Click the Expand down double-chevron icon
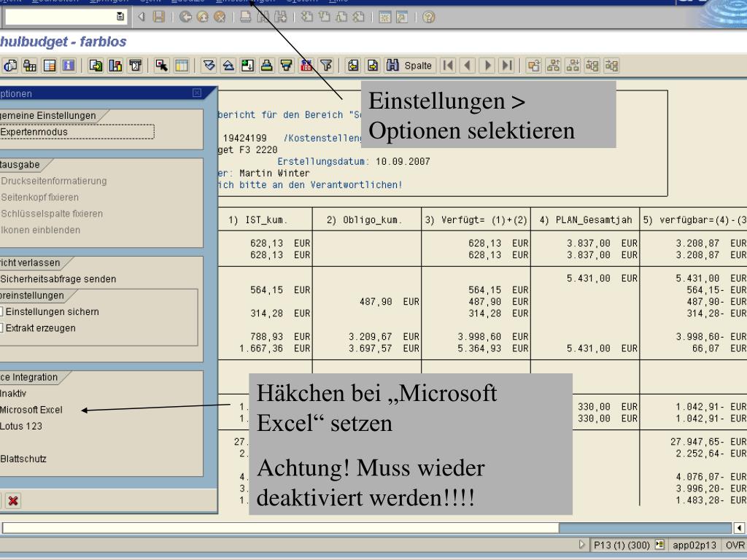Screen dimensions: 747x560 pos(209,66)
